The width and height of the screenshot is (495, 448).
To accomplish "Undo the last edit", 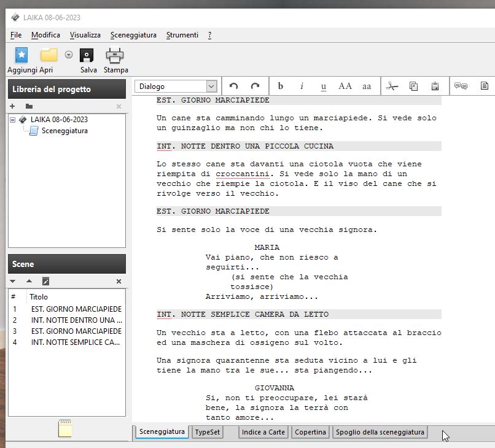I will pyautogui.click(x=233, y=86).
